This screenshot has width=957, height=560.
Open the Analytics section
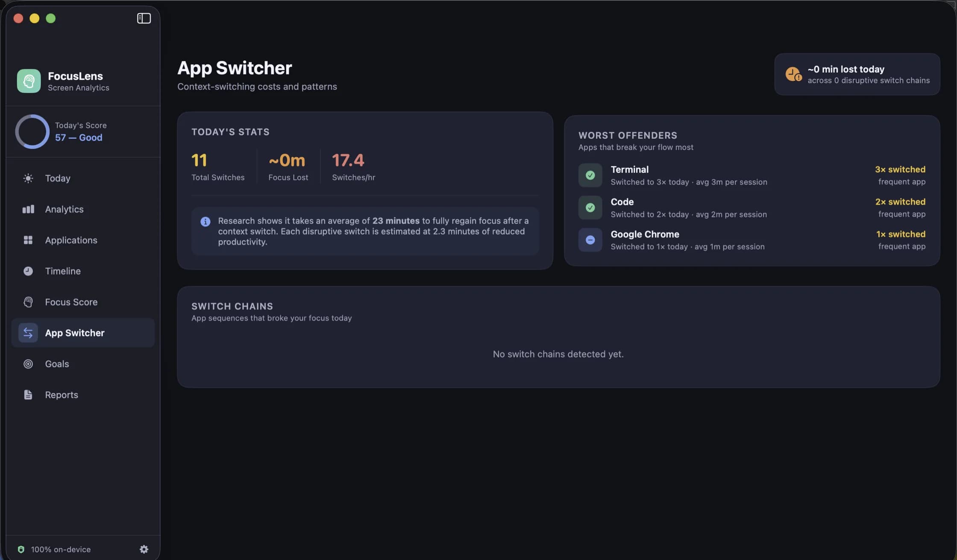click(83, 209)
